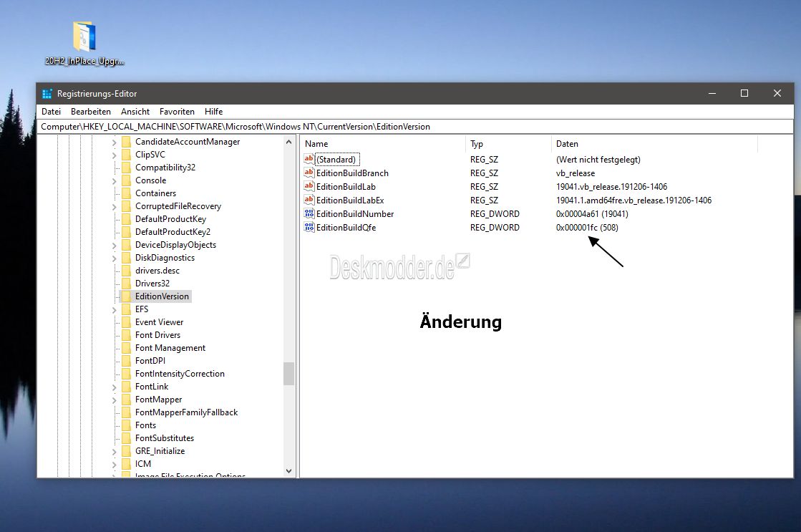
Task: Click the string icon beside EditionBuildLab
Action: [x=309, y=187]
